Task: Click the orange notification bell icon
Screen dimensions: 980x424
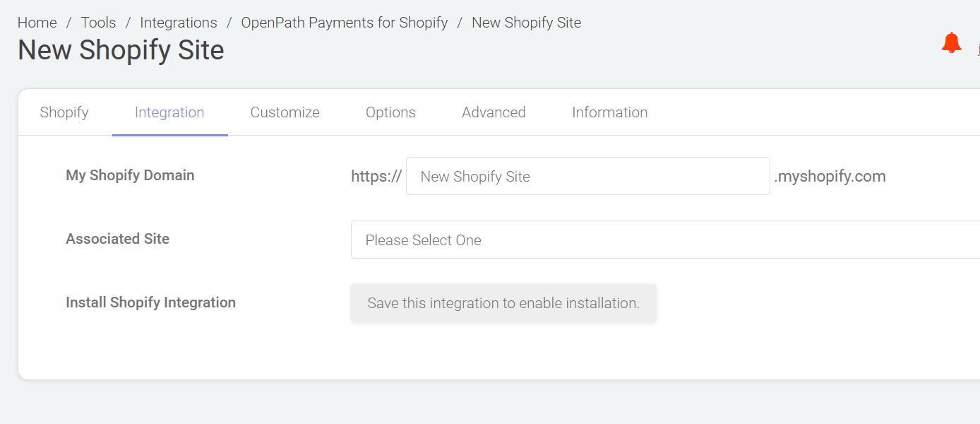Action: (951, 43)
